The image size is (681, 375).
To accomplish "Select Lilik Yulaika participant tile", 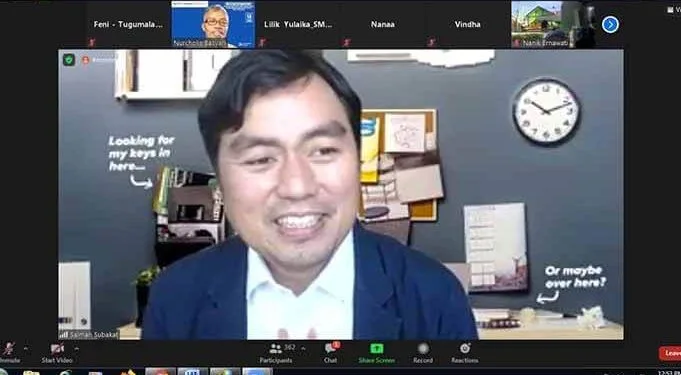I will click(298, 24).
